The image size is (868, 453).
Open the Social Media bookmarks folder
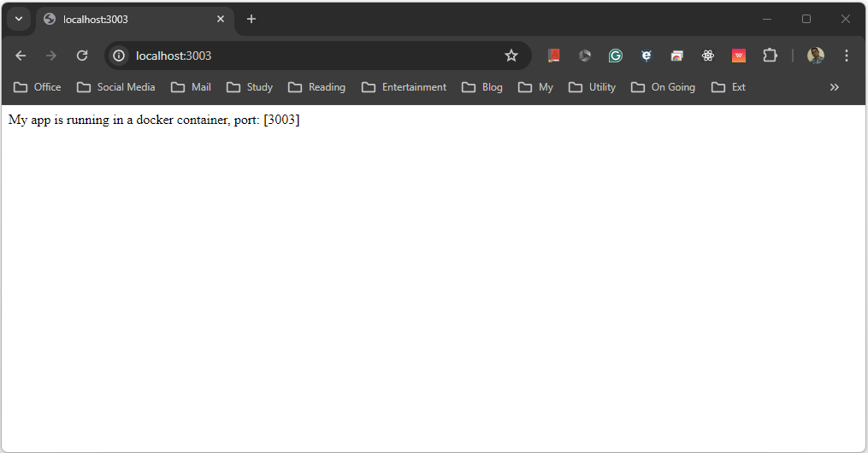(115, 87)
